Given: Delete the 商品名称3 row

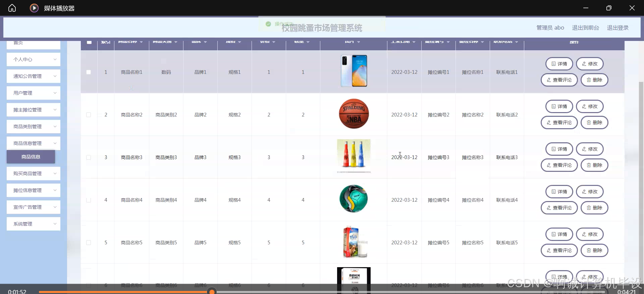Looking at the screenshot, I should [x=594, y=165].
